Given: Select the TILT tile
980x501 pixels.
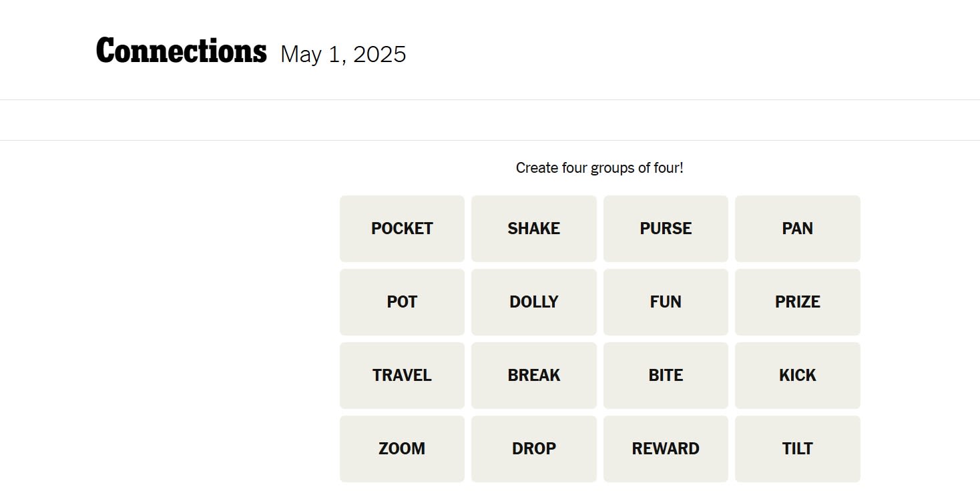Looking at the screenshot, I should tap(797, 448).
